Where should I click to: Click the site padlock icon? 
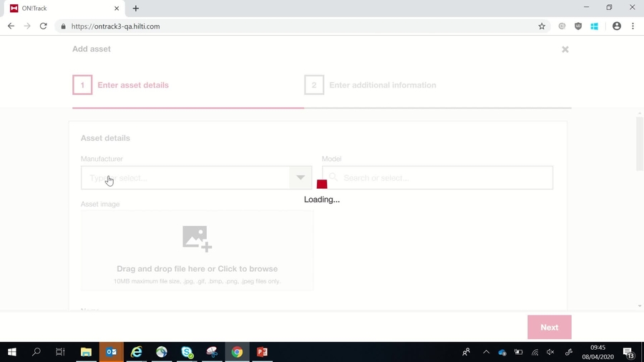coord(63,26)
